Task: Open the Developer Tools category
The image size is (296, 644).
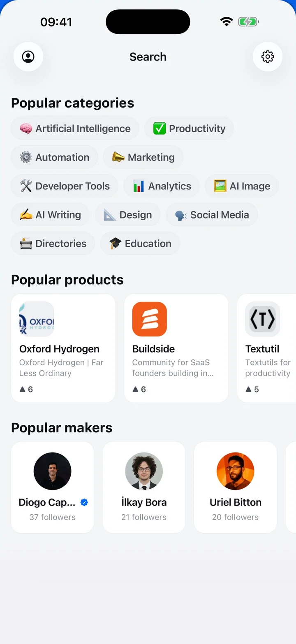Action: 65,186
